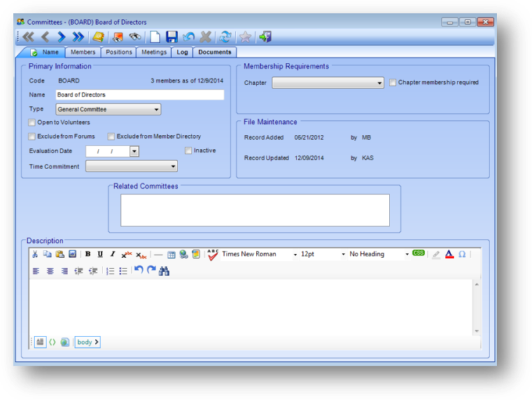
Task: Click the highlight color pen icon
Action: click(x=436, y=254)
